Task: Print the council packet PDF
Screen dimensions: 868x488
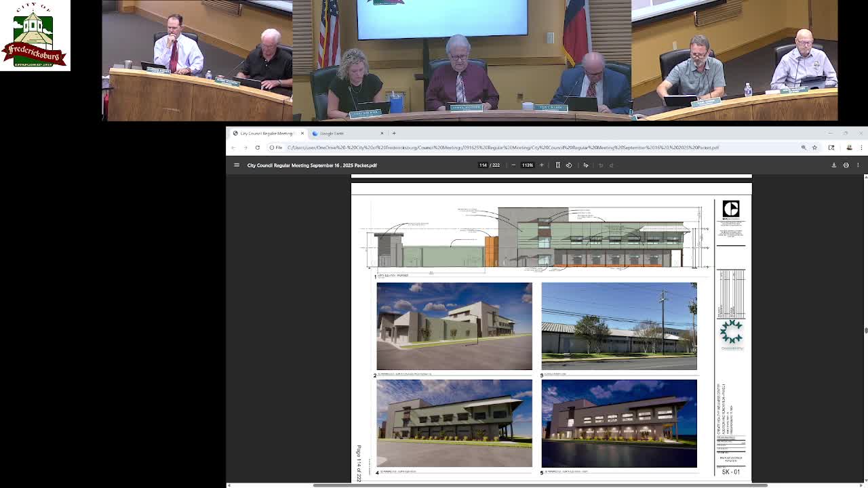Action: (x=846, y=165)
